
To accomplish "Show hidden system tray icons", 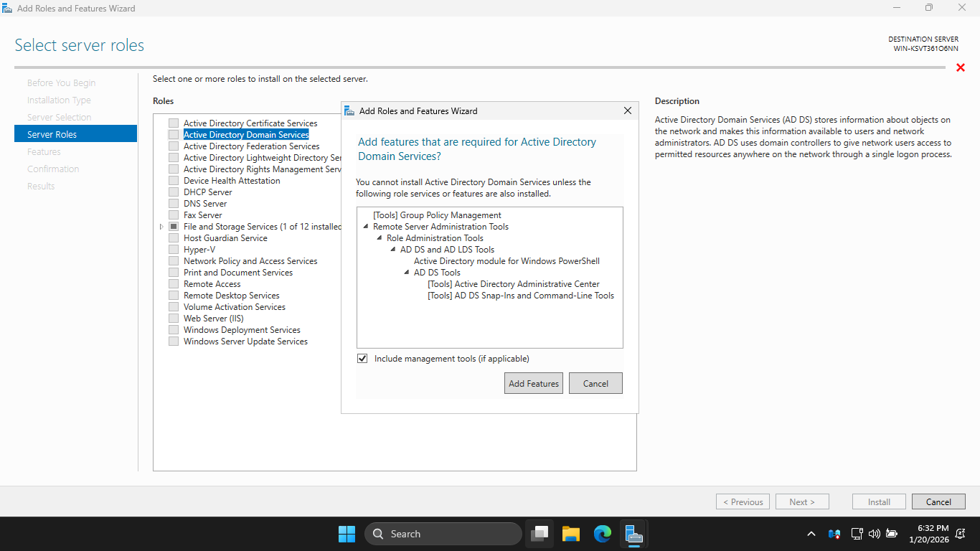I will pos(811,534).
